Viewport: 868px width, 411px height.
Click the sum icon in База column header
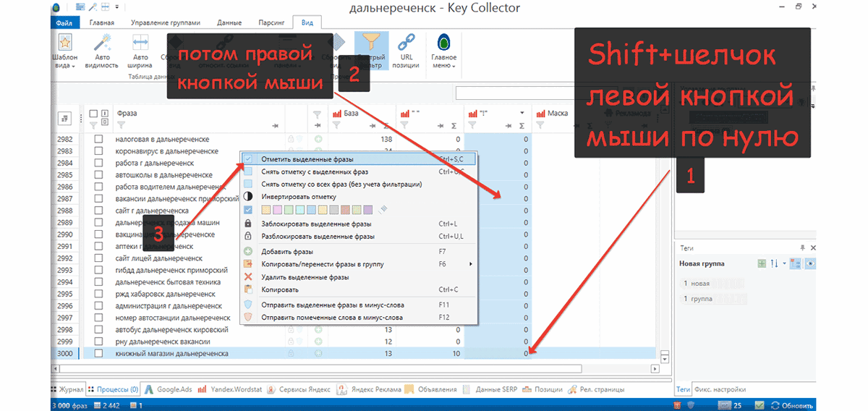(x=388, y=126)
